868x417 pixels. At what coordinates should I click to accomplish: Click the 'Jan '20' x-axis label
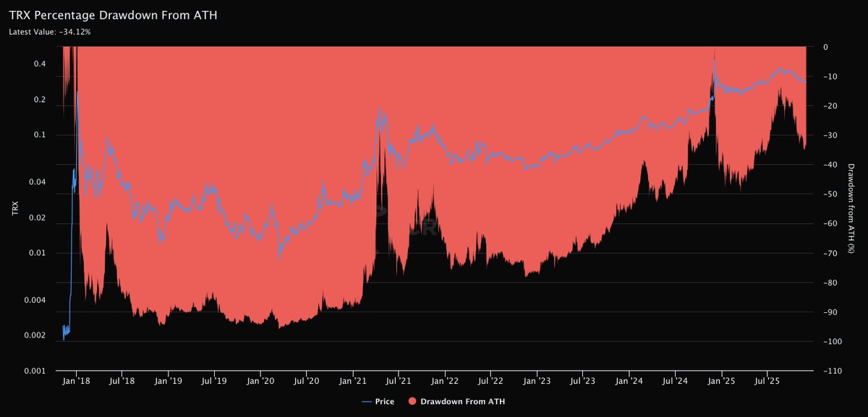click(x=261, y=379)
